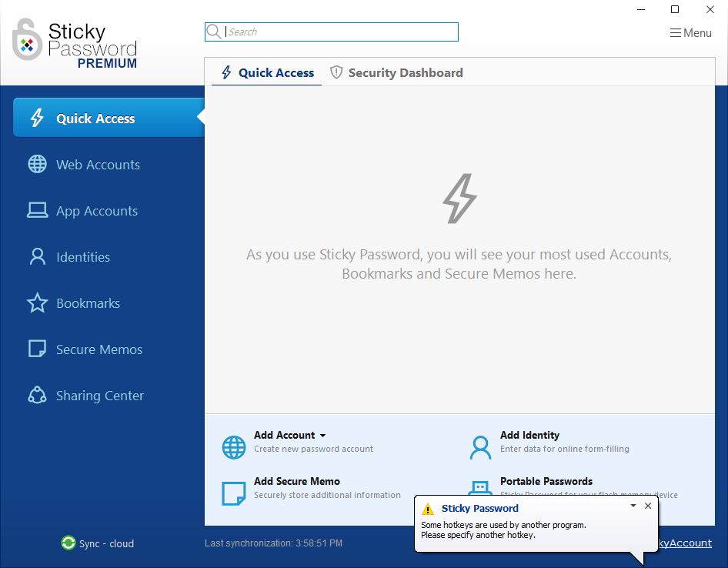Click the Quick Access lightning icon in sidebar
This screenshot has width=728, height=568.
pyautogui.click(x=37, y=118)
